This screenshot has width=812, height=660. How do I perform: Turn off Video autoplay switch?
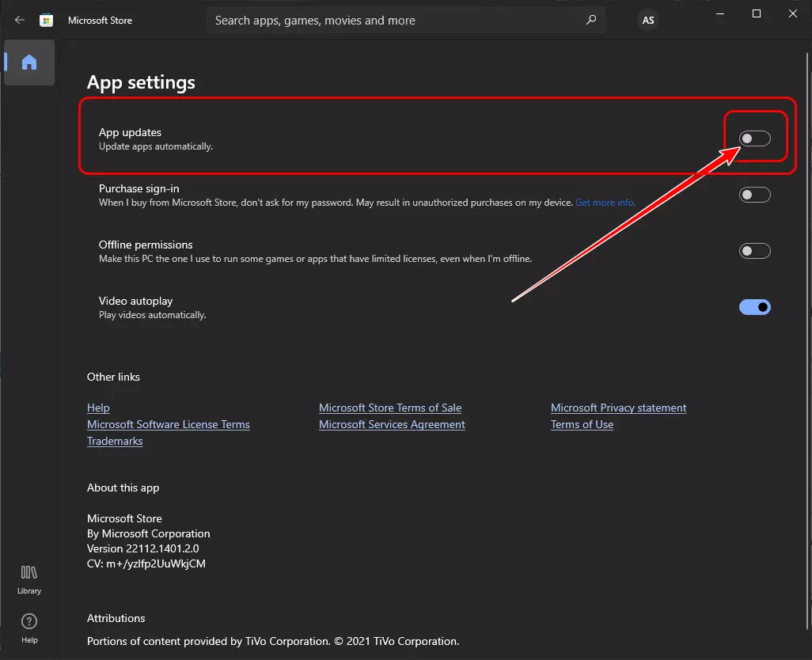(x=754, y=307)
